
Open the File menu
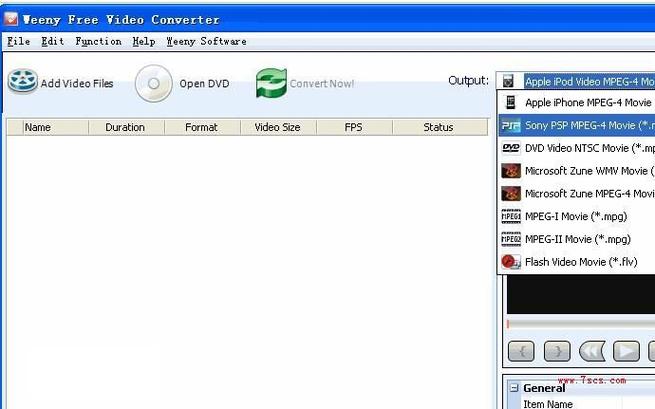coord(18,41)
